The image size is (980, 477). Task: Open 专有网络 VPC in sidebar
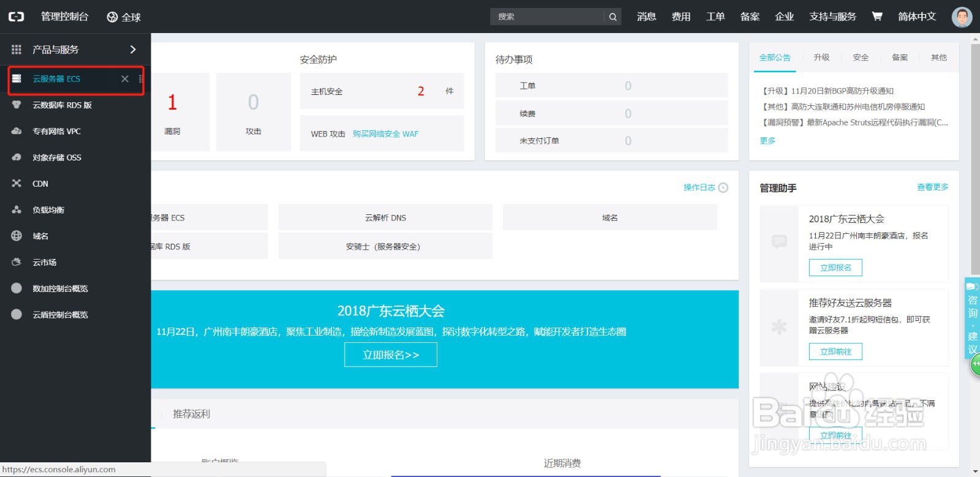[56, 131]
